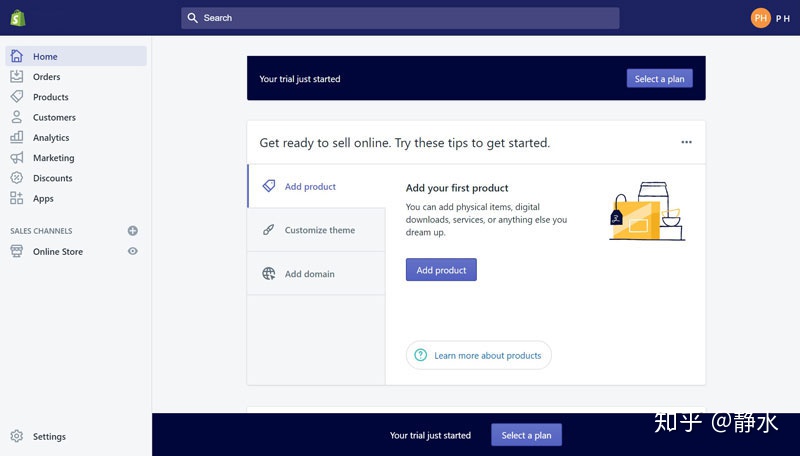Select the Add product tab

(x=316, y=186)
